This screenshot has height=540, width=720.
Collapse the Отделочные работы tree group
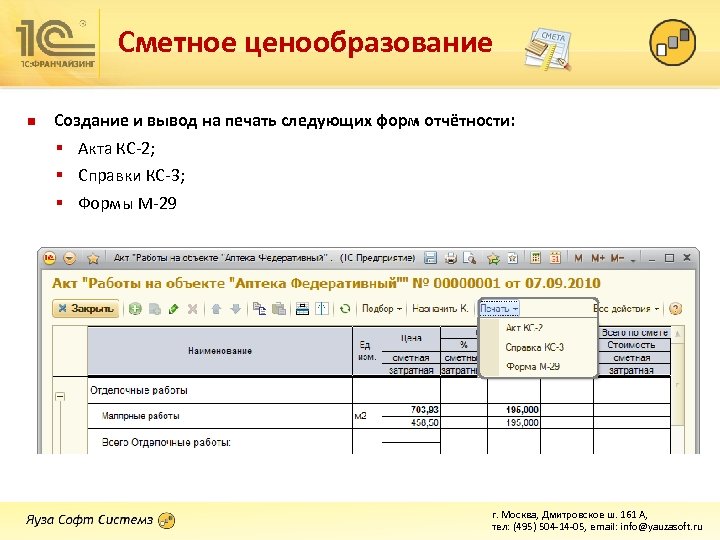tap(60, 397)
